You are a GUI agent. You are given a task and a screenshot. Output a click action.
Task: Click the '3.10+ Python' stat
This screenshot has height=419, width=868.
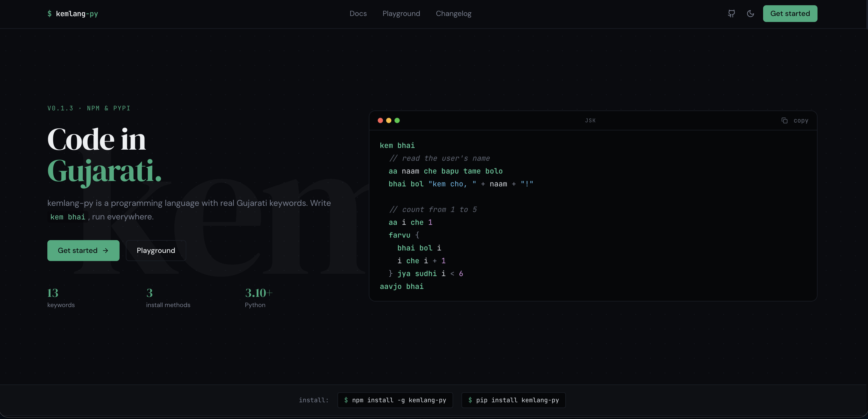[x=258, y=298]
